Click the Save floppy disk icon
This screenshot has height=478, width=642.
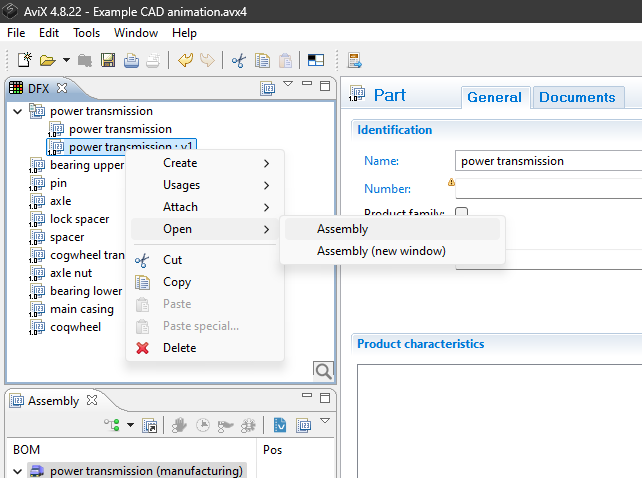(108, 60)
